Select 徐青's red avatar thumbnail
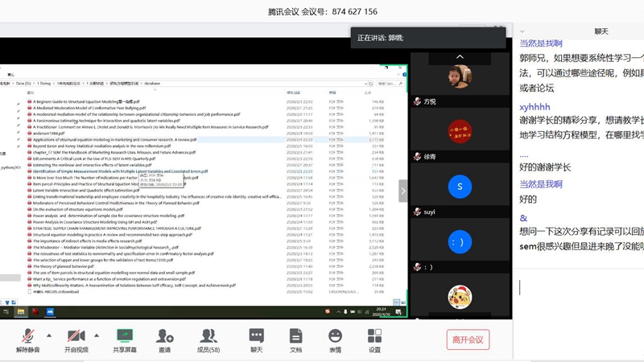The image size is (644, 362). (460, 131)
